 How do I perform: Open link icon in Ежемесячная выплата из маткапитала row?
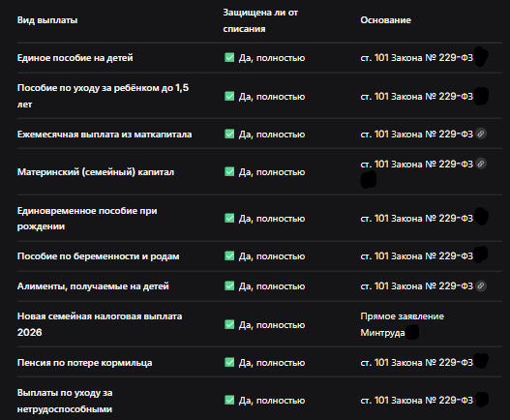point(481,134)
